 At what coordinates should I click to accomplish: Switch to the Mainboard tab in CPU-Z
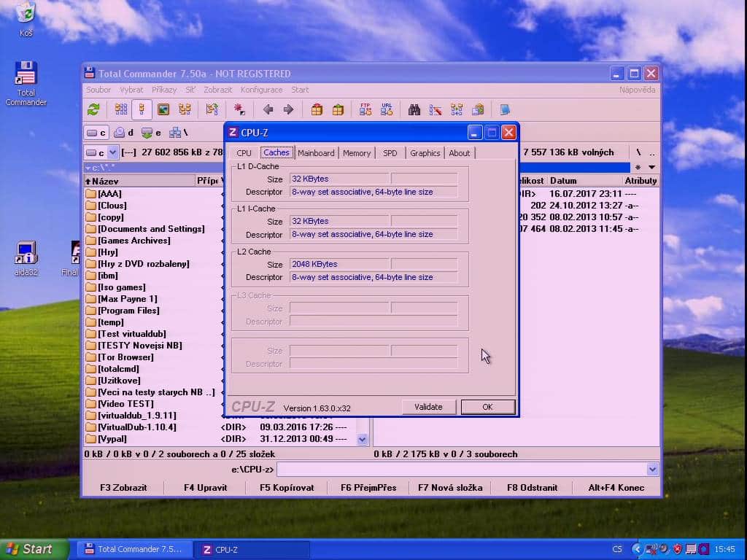316,153
